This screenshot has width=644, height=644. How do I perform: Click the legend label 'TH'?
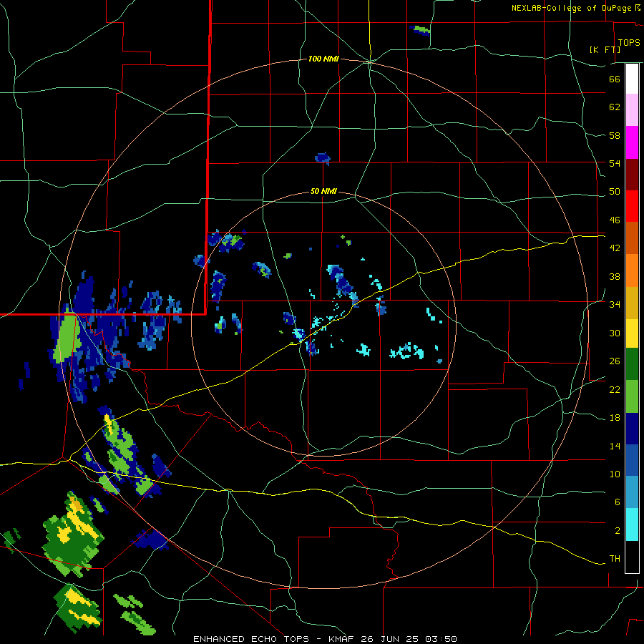coord(615,559)
